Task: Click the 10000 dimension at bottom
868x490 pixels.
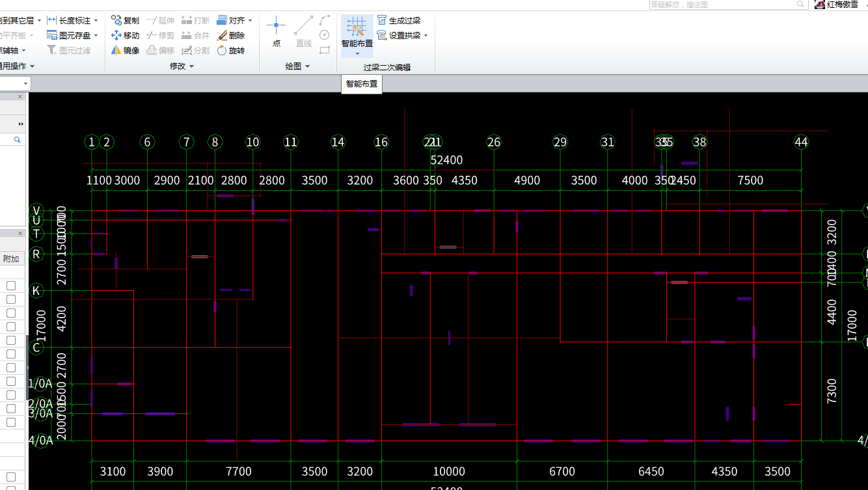Action: pyautogui.click(x=449, y=471)
